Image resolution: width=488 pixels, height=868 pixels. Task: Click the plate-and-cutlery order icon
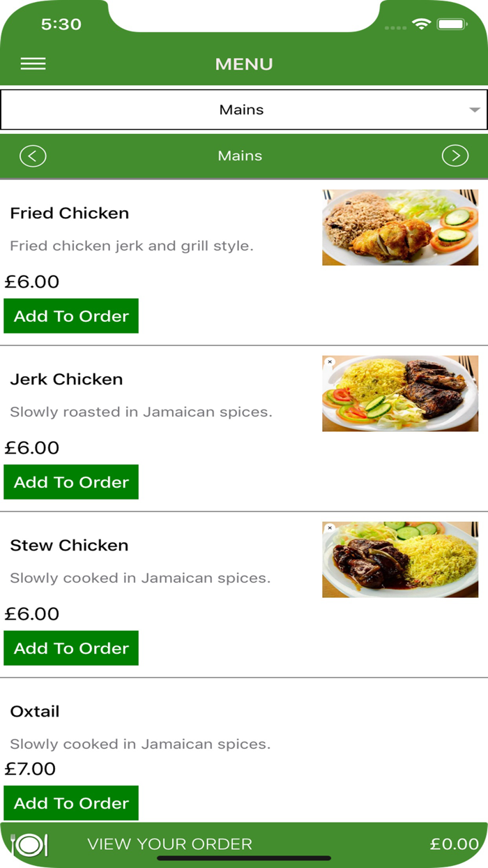[29, 844]
